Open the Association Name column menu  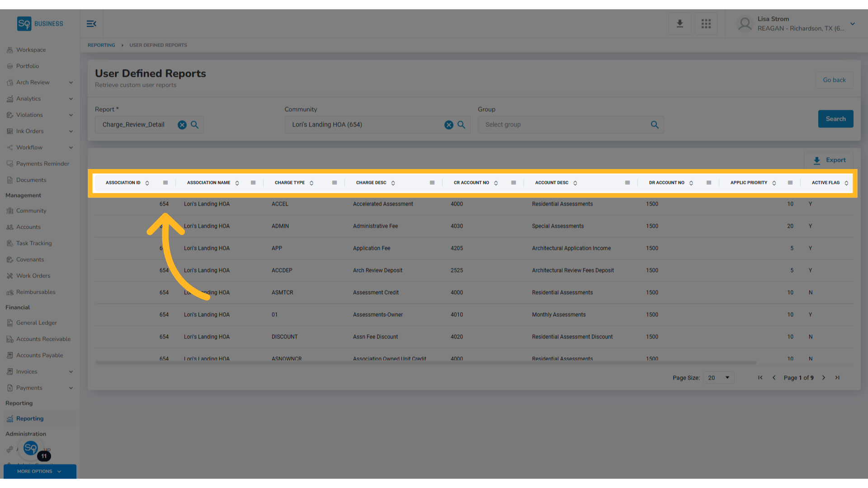click(x=253, y=183)
